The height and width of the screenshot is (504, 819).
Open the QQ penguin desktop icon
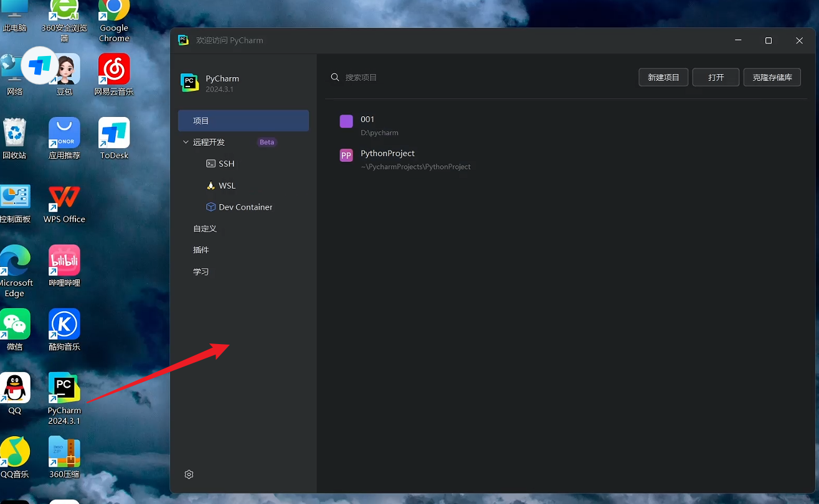(14, 393)
